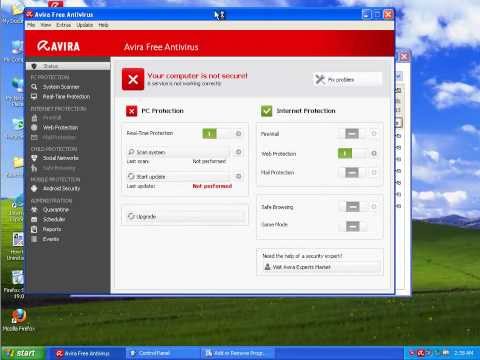Click the Status shield icon in sidebar

(34, 66)
